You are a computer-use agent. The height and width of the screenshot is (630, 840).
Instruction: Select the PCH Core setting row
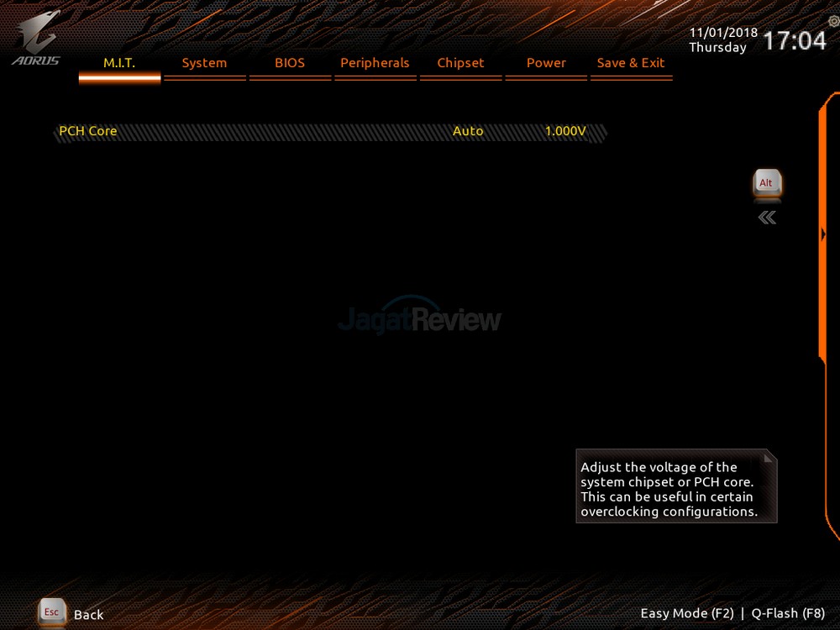(88, 131)
